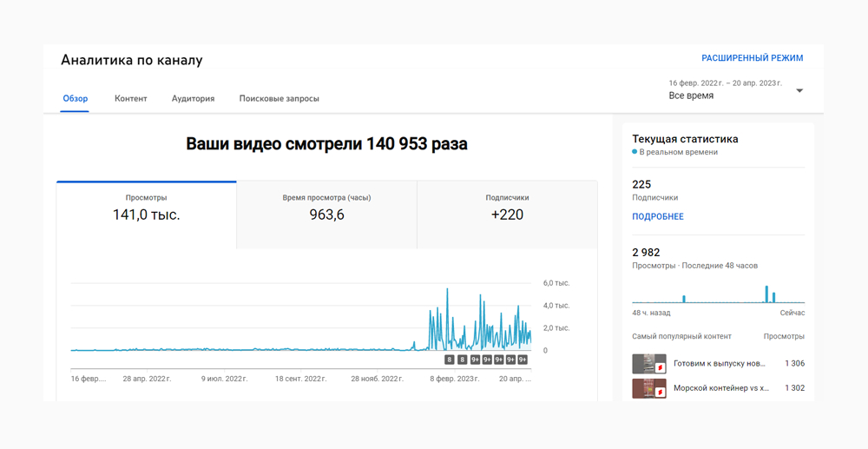The image size is (868, 449).
Task: Open the date range dropdown arrow
Action: coord(799,90)
